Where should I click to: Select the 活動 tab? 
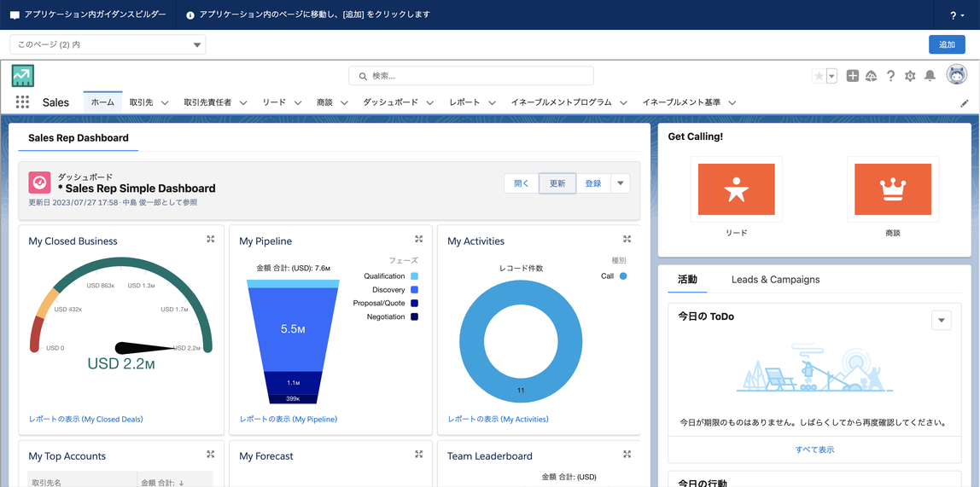687,280
